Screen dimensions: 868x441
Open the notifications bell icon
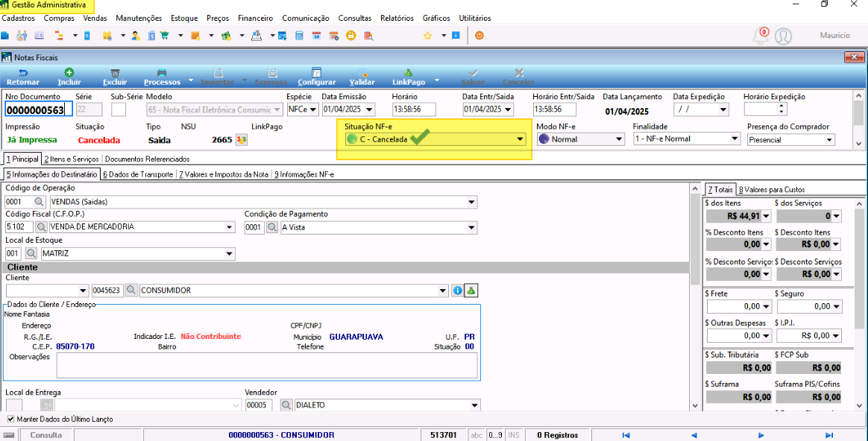761,36
